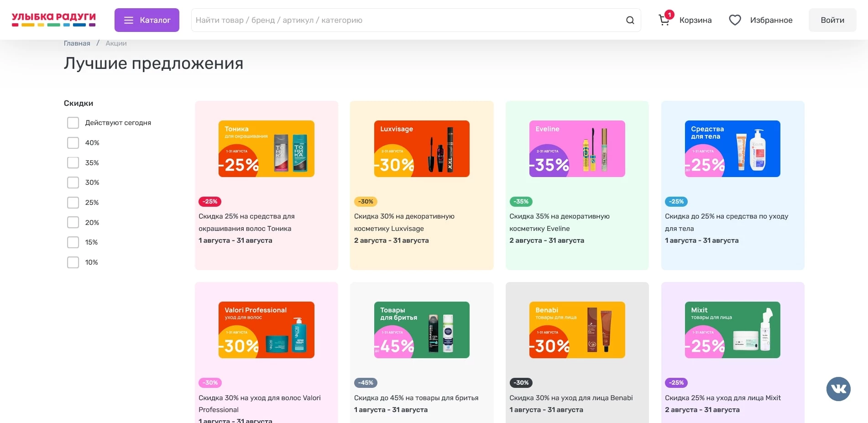Click the heart favorites icon
The height and width of the screenshot is (423, 868).
[x=735, y=20]
